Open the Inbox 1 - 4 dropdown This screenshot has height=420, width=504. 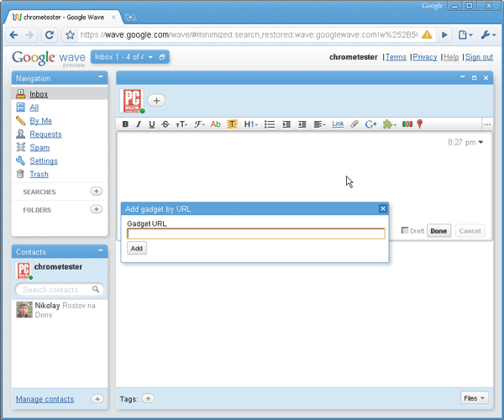(150, 57)
